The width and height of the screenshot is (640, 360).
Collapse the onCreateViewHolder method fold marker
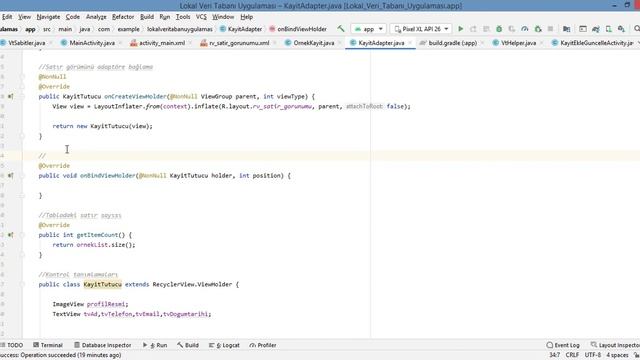click(22, 97)
